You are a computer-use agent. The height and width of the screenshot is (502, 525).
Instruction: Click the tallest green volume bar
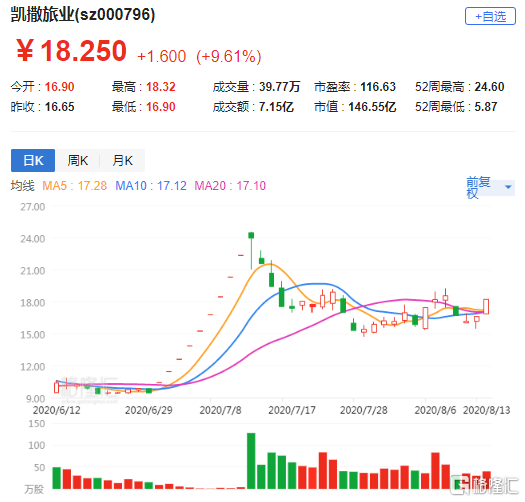tap(251, 461)
